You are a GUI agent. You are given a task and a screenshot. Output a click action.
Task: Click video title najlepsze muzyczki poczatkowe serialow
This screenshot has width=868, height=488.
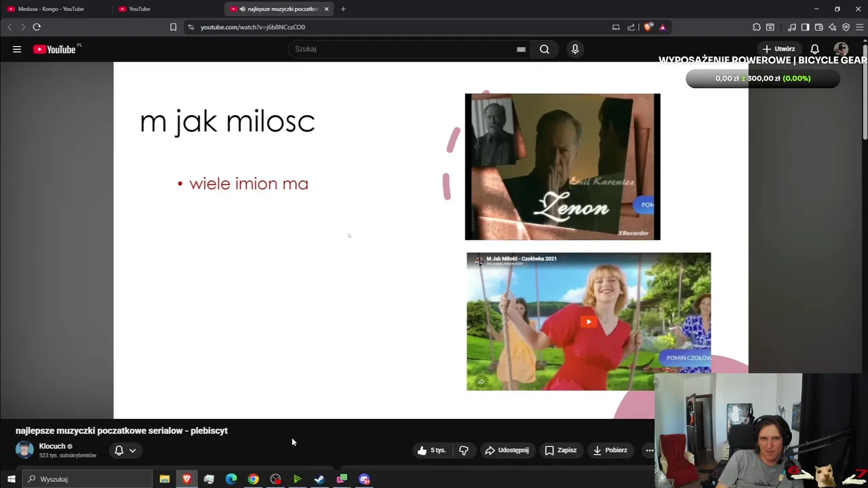click(121, 430)
